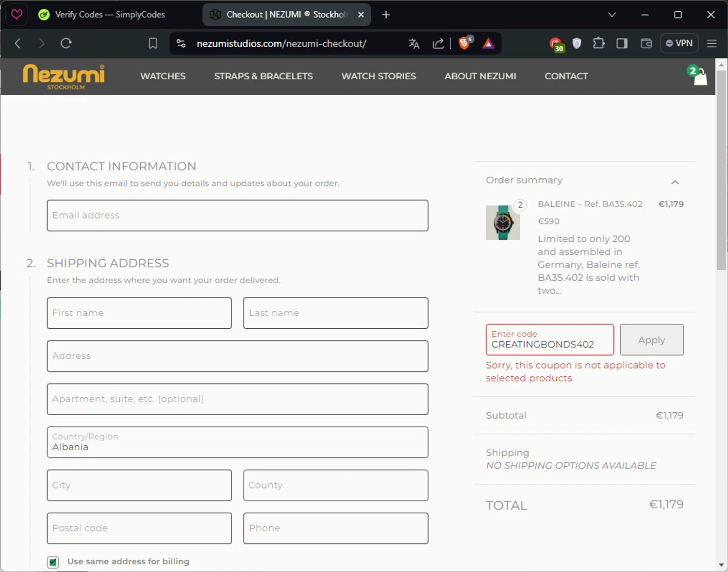Screen dimensions: 728x572
Task: Click NO SHIPPING OPTIONS AVAILABLE text
Action: (571, 466)
